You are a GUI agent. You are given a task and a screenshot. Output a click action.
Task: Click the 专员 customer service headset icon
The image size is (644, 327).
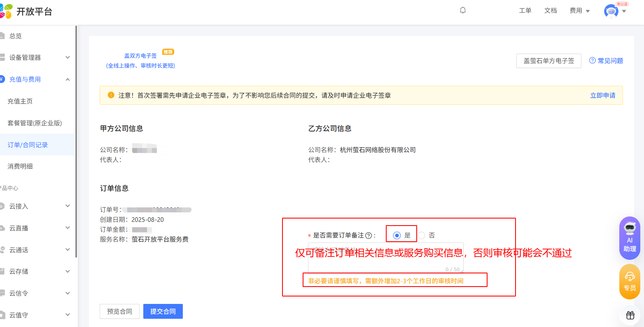(630, 280)
